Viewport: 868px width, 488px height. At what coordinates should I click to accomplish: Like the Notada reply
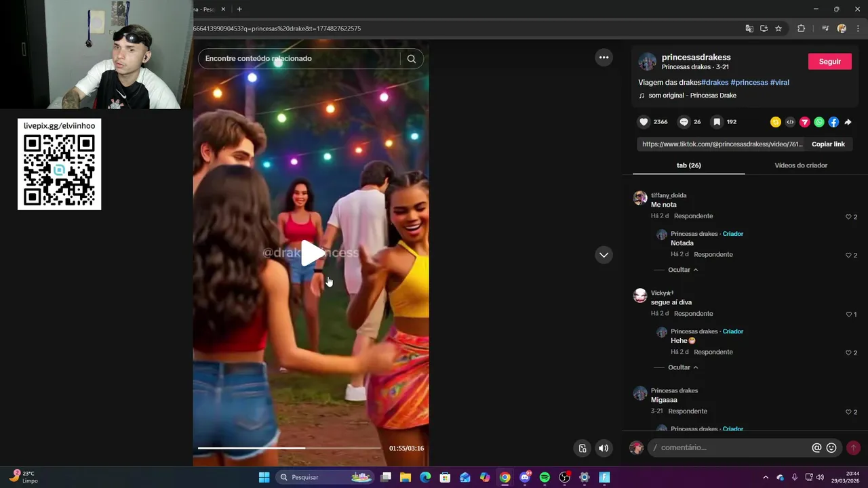pyautogui.click(x=848, y=256)
